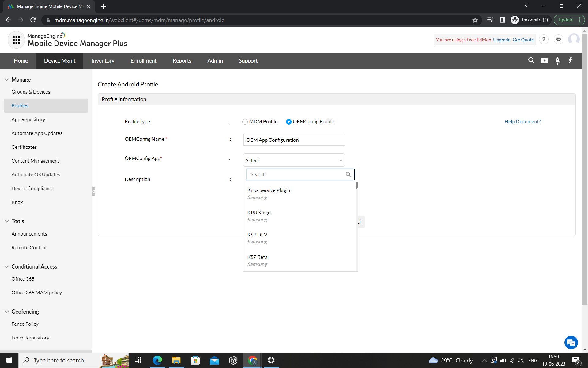The width and height of the screenshot is (588, 368).
Task: Switch to the Inventory tab
Action: click(103, 61)
